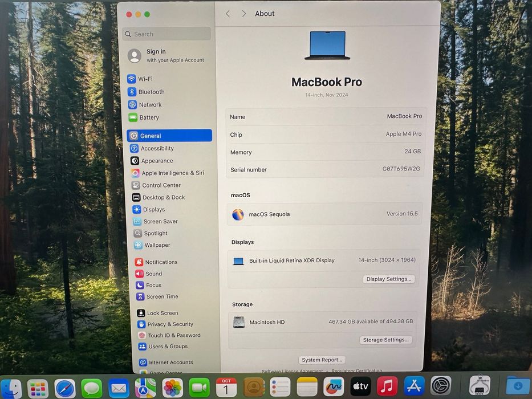
Task: Open Finder from the Dock
Action: point(11,388)
